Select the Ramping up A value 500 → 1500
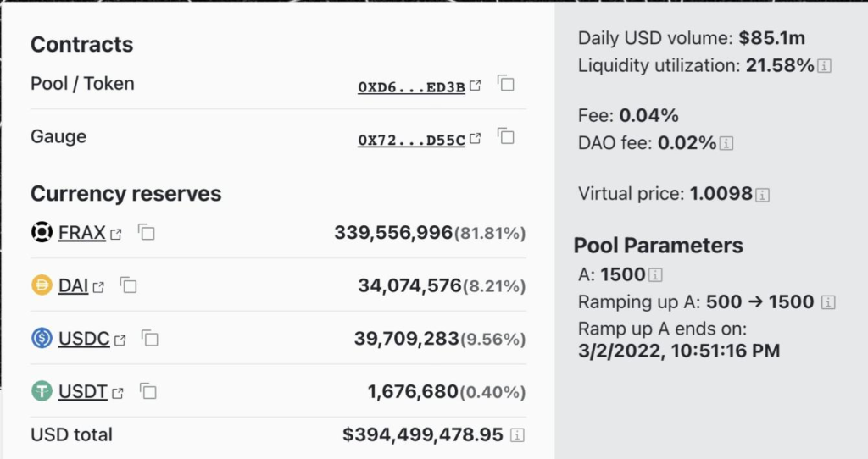The width and height of the screenshot is (868, 459). pyautogui.click(x=760, y=302)
